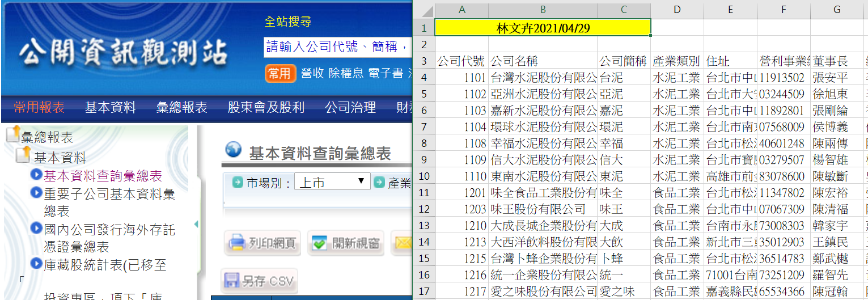Expand the 基本資料 tree node in sidebar
The height and width of the screenshot is (300, 868).
tap(60, 157)
